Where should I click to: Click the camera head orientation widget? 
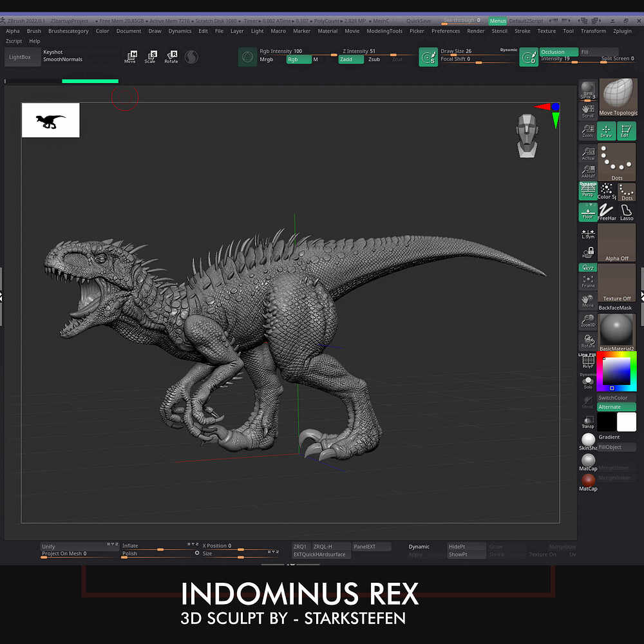(x=527, y=135)
